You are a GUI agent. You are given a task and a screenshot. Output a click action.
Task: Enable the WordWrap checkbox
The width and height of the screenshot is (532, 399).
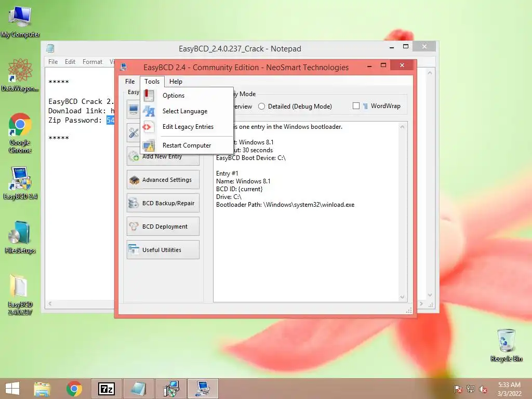click(x=356, y=106)
